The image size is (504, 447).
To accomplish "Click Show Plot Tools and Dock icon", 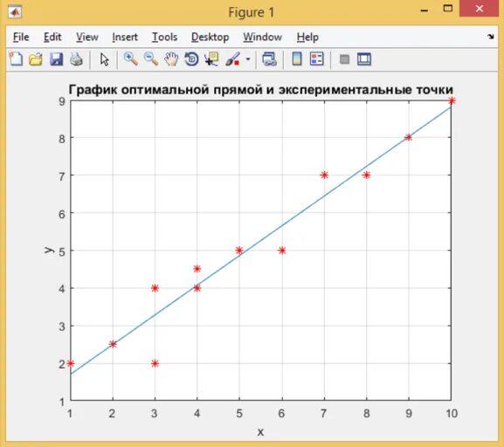I will [364, 59].
